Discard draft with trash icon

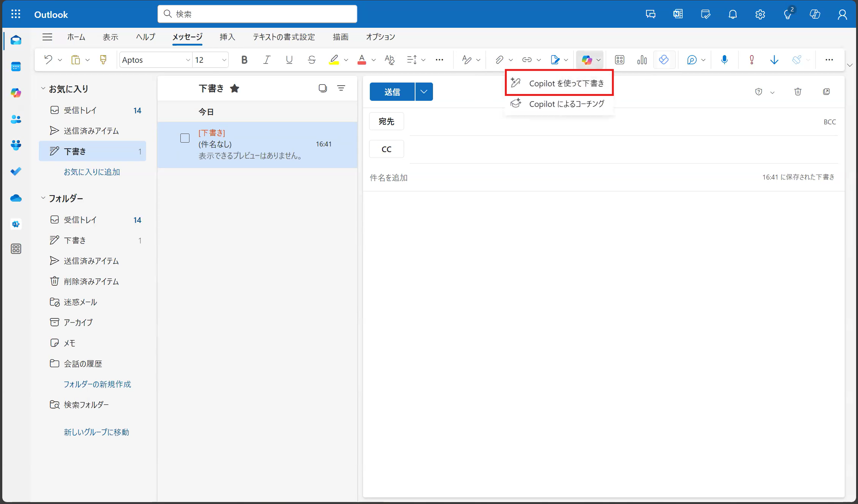[x=798, y=92]
